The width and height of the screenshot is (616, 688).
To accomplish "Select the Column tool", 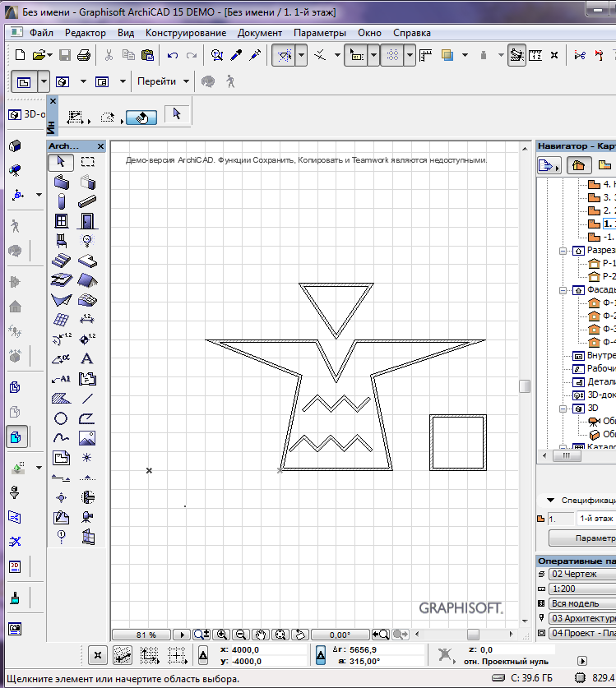I will coord(61,201).
